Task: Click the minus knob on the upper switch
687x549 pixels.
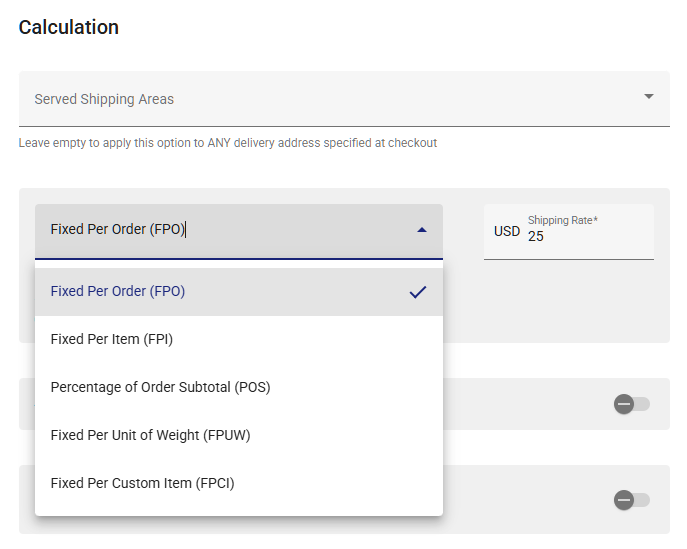Action: click(x=624, y=404)
